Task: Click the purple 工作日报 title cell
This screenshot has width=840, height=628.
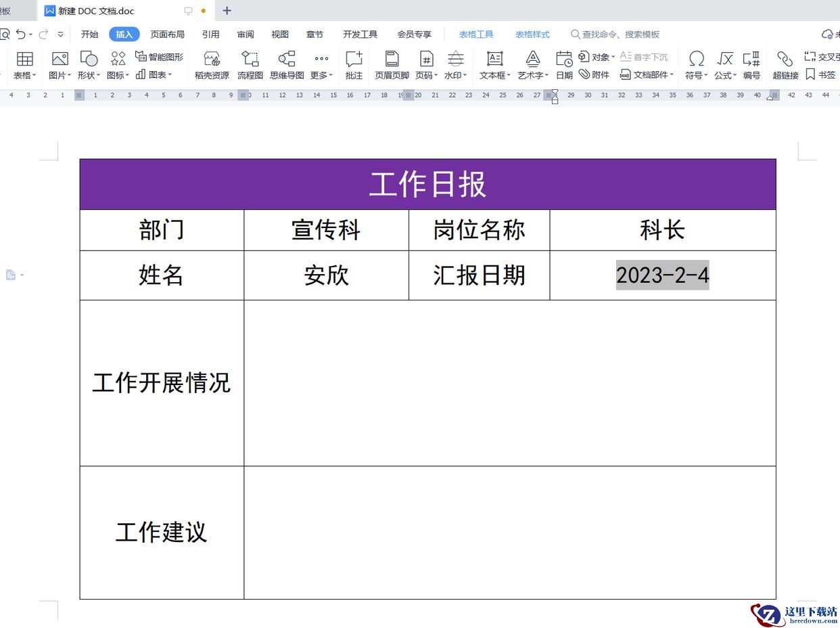Action: (427, 184)
